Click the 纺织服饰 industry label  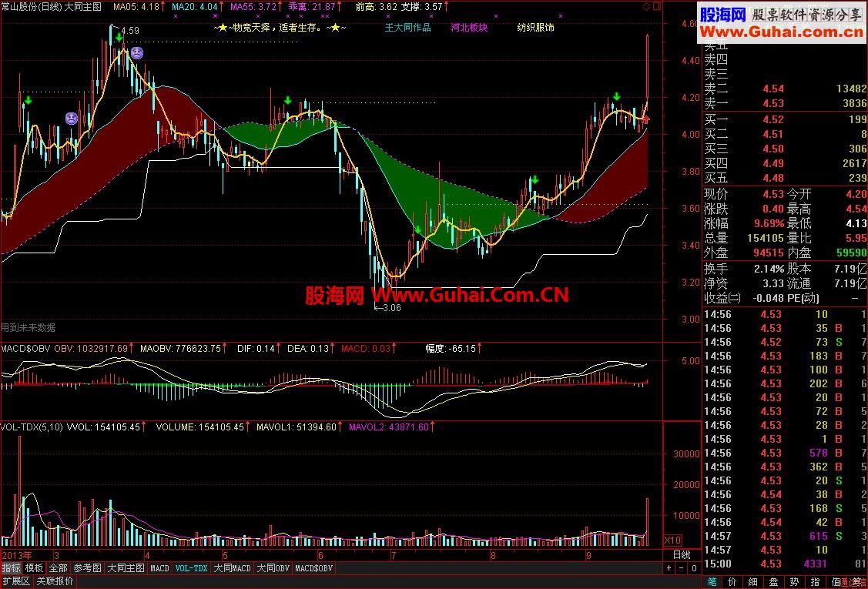tap(535, 27)
